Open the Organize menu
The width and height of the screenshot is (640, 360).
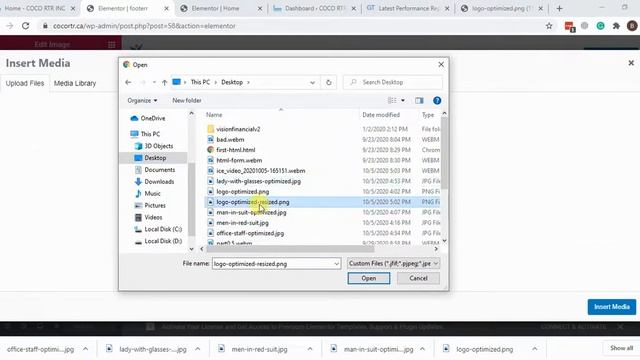pos(142,100)
